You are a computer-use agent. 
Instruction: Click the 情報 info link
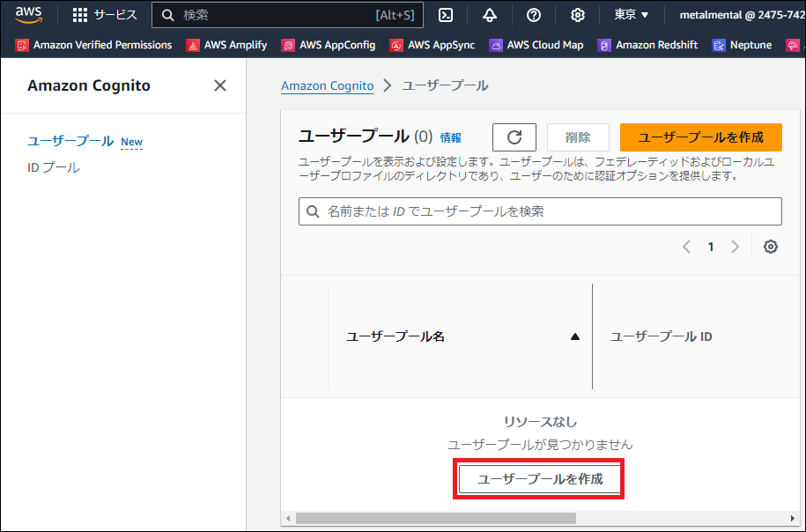point(450,137)
